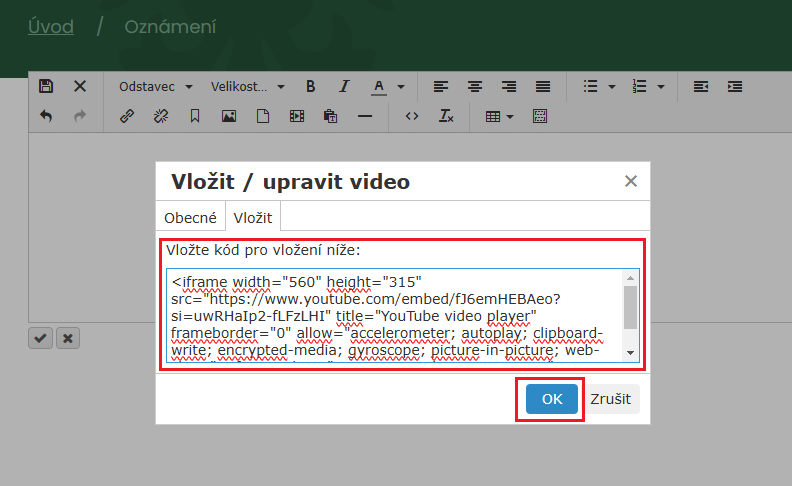
Task: Expand the table insert dropdown
Action: tap(499, 116)
